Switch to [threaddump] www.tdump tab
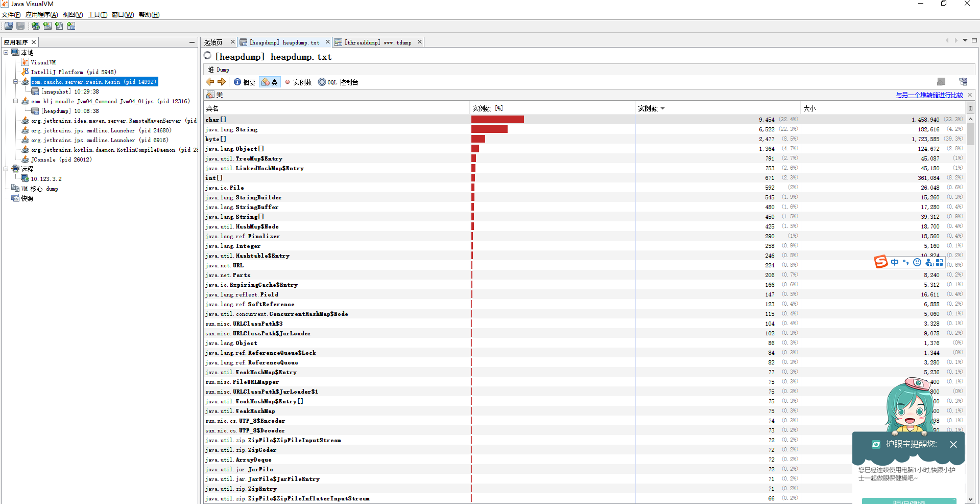The height and width of the screenshot is (504, 980). pyautogui.click(x=378, y=42)
